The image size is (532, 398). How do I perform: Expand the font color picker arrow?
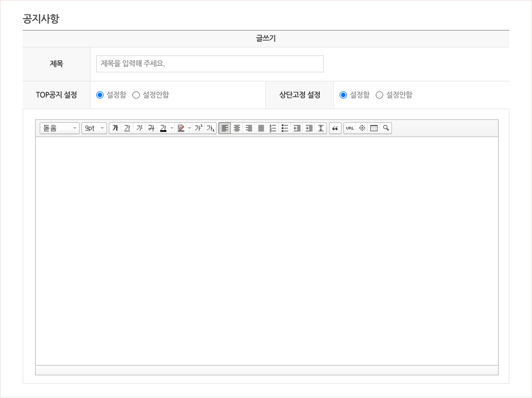tap(171, 128)
